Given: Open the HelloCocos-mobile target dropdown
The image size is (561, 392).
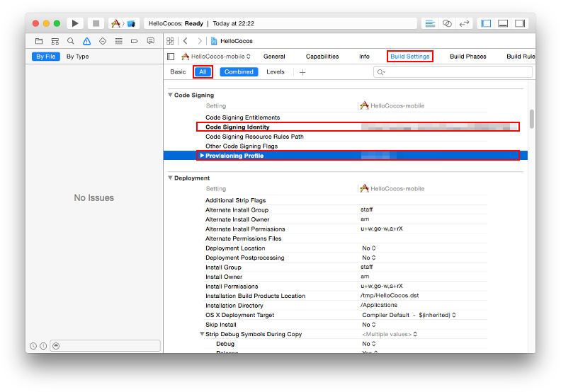Looking at the screenshot, I should pyautogui.click(x=216, y=57).
